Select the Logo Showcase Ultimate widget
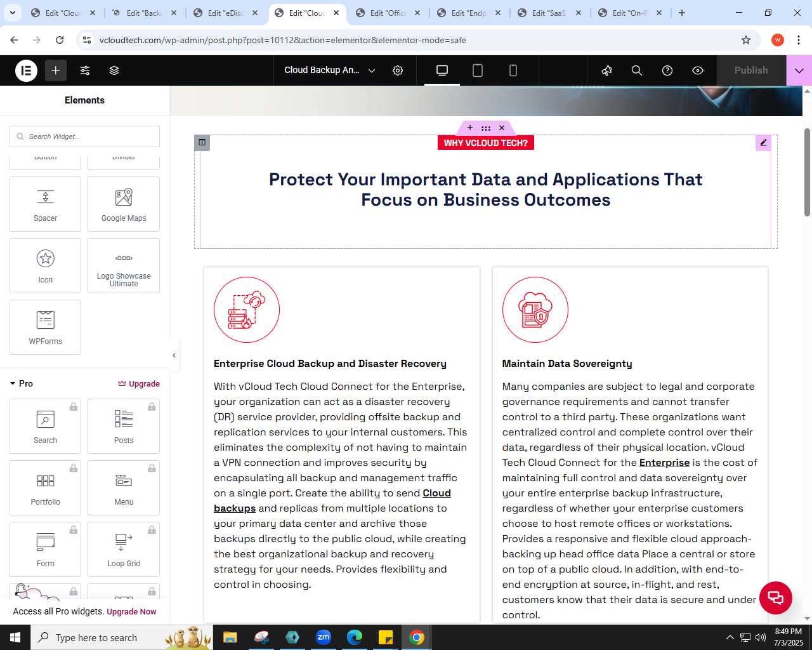The width and height of the screenshot is (812, 650). tap(124, 265)
